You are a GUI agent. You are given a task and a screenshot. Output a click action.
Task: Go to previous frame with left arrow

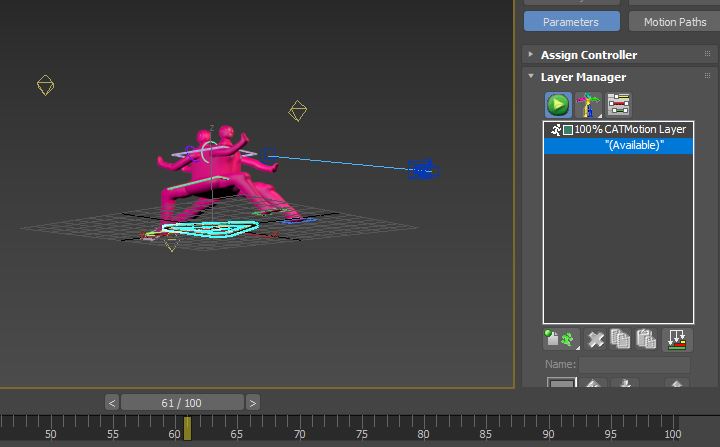point(112,403)
